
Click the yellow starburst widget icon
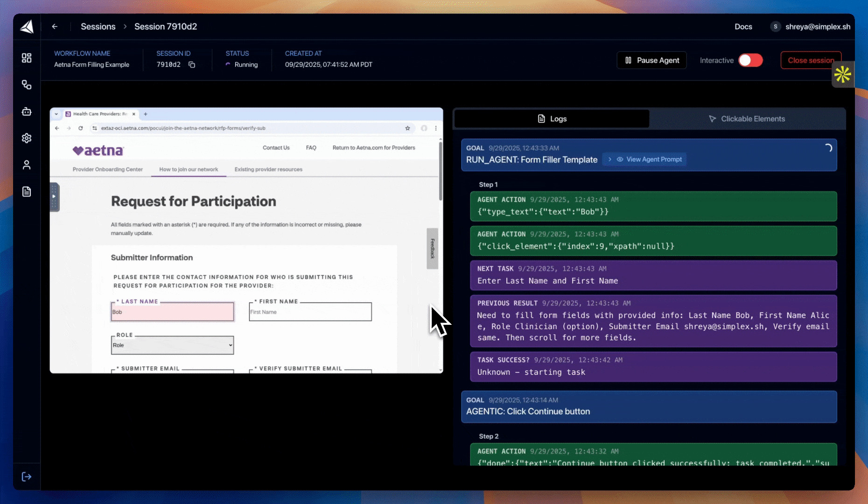(843, 74)
